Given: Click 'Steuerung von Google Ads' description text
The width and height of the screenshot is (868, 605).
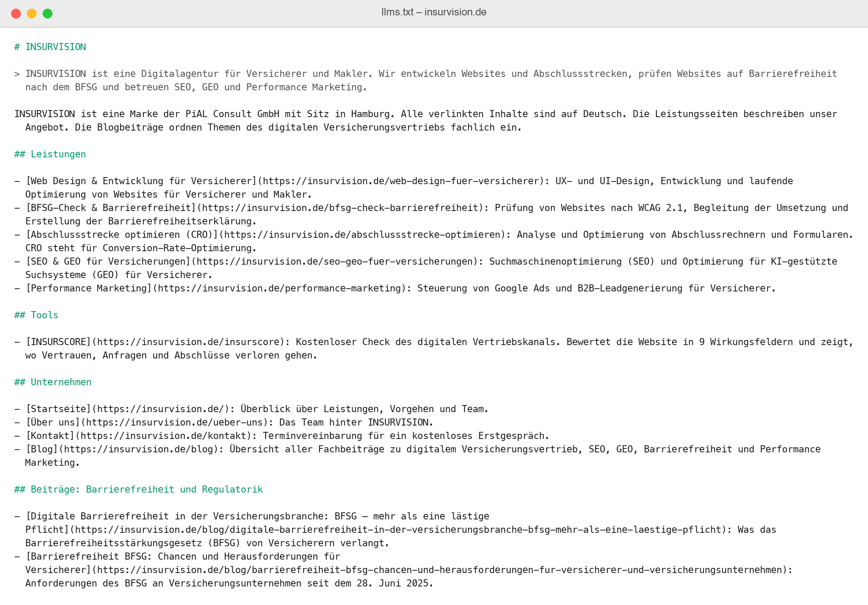Looking at the screenshot, I should point(597,288).
